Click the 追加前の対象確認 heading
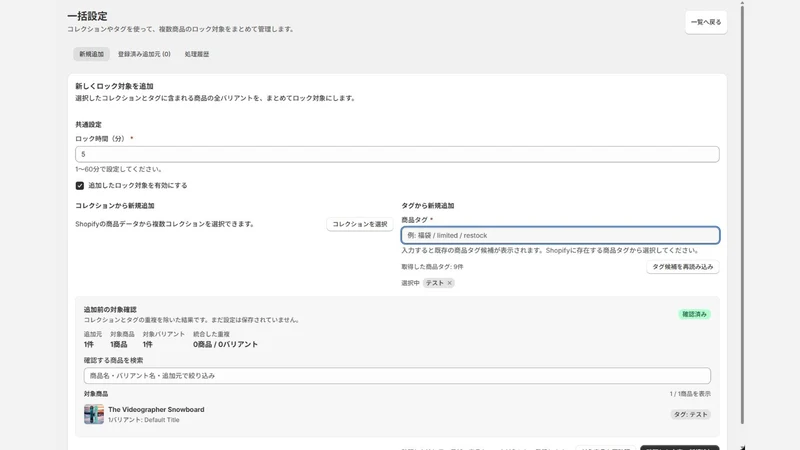Screen dimensions: 800x450 pos(110,310)
